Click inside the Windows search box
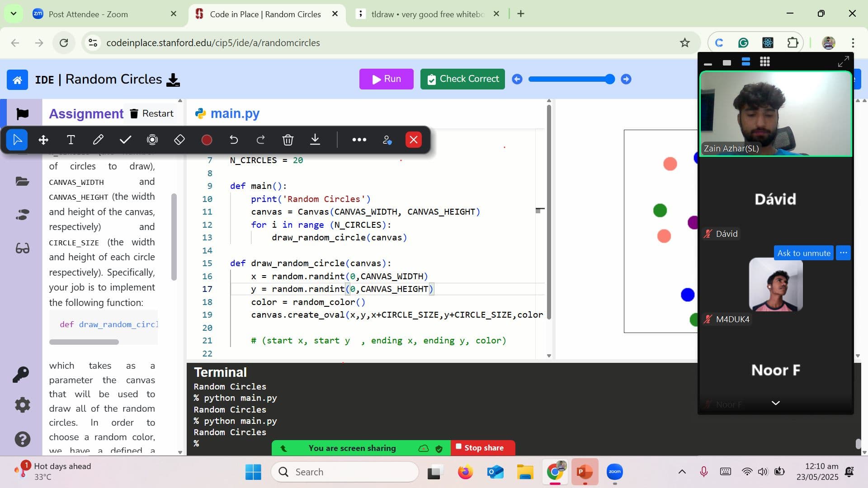The height and width of the screenshot is (488, 868). 345,471
